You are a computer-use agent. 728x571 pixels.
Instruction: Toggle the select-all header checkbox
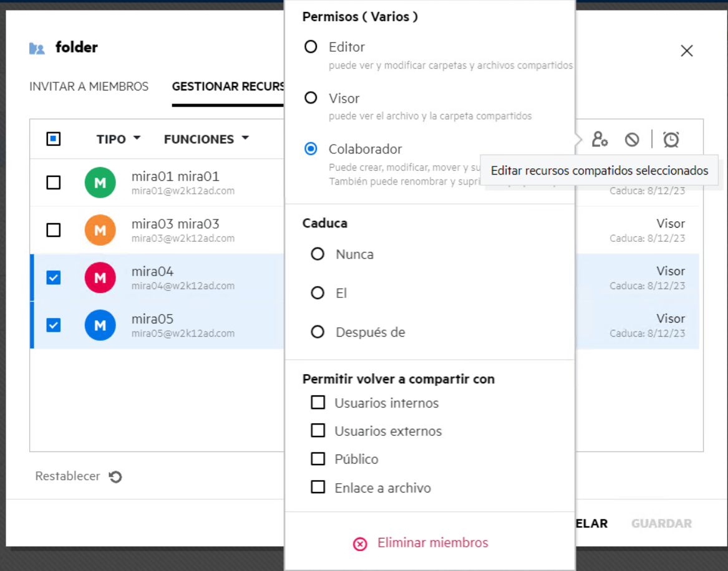(x=54, y=138)
